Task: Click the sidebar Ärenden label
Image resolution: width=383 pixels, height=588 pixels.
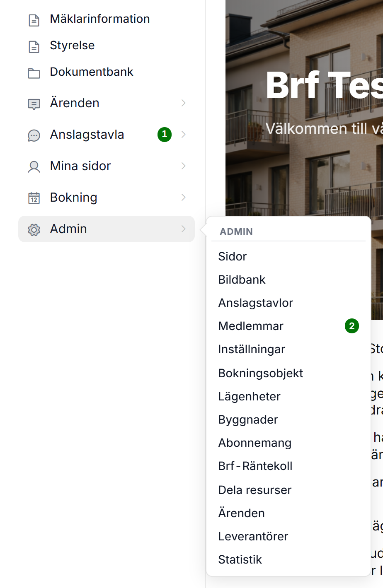Action: pos(75,103)
